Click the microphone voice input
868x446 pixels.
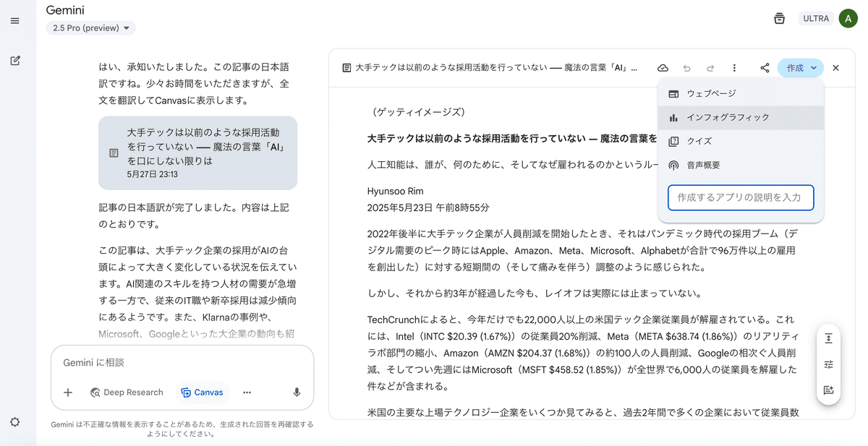click(297, 393)
